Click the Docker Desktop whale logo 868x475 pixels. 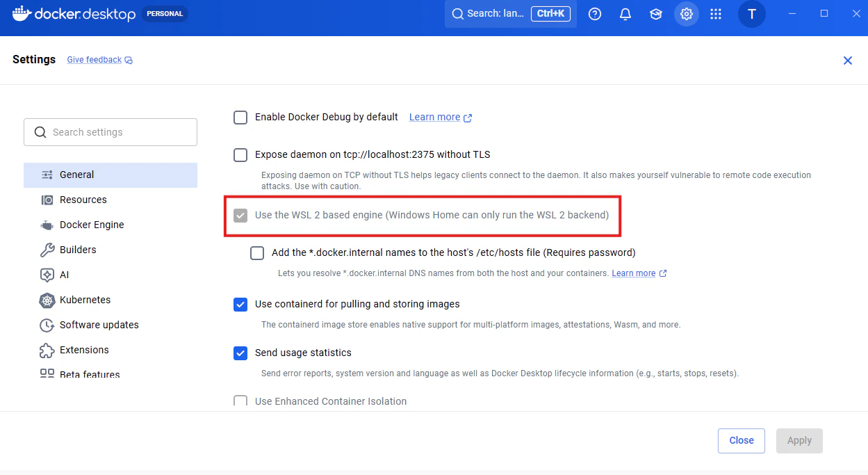click(x=21, y=13)
